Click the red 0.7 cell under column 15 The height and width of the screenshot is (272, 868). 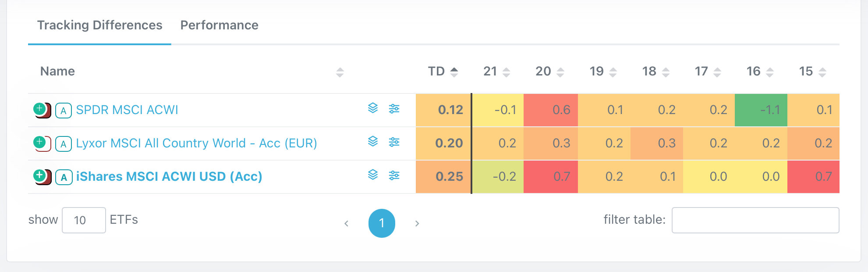814,177
